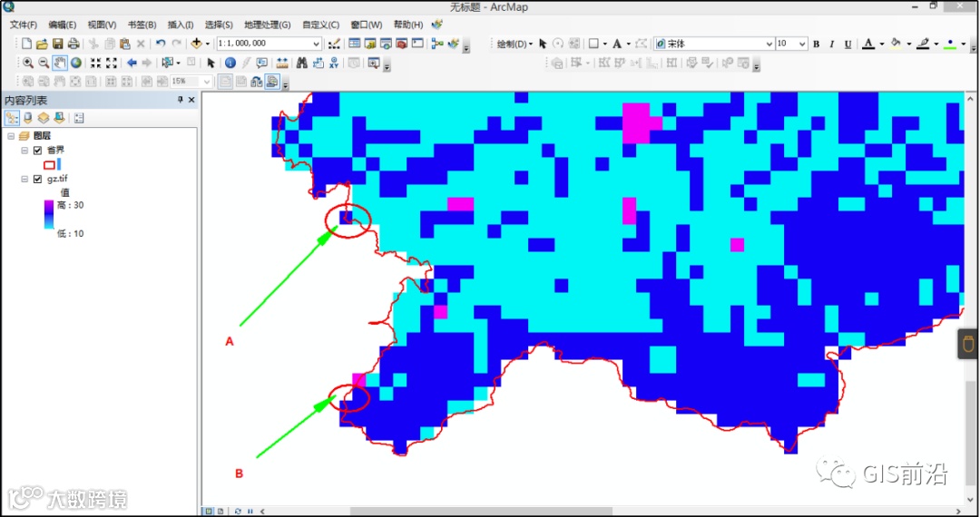Image resolution: width=980 pixels, height=517 pixels.
Task: Select the Identify tool
Action: coord(230,63)
